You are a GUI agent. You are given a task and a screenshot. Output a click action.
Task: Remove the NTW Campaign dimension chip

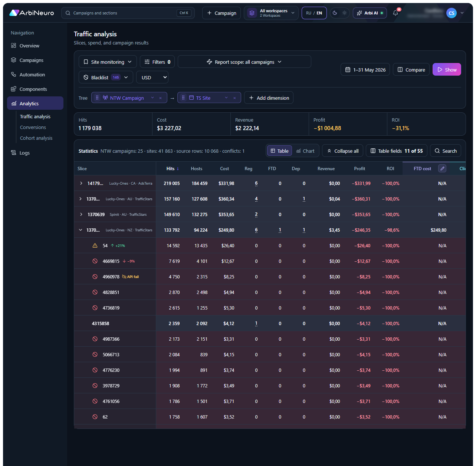click(x=160, y=98)
